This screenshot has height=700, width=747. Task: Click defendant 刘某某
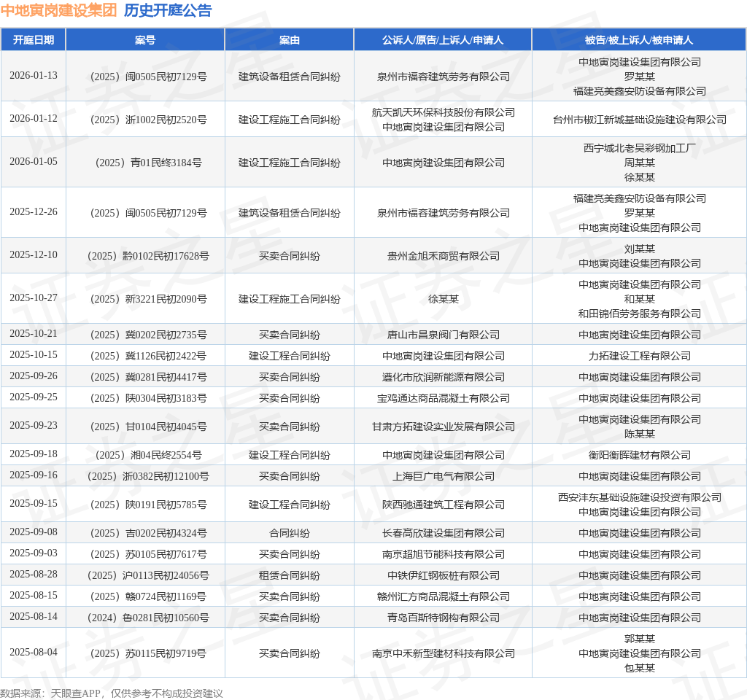[639, 249]
